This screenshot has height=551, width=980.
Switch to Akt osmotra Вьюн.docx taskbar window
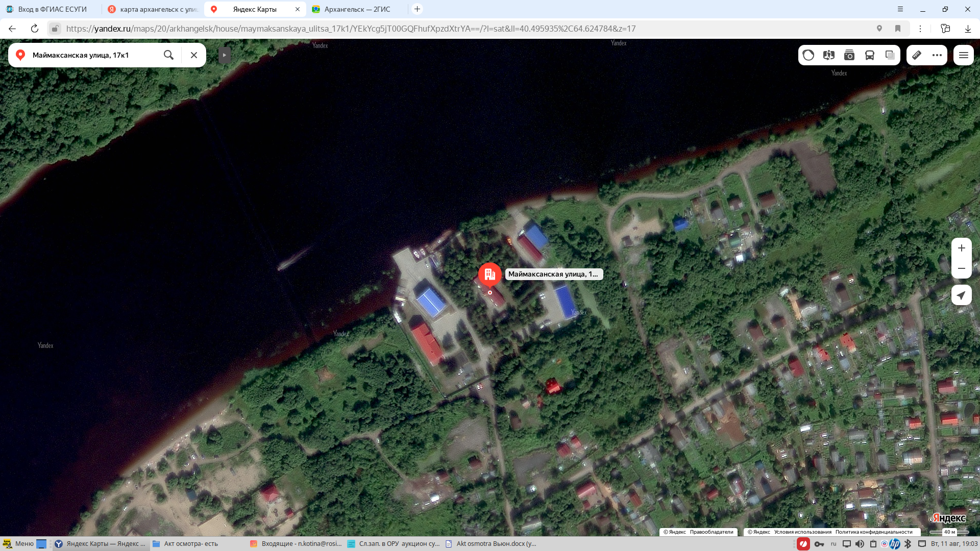(x=491, y=544)
